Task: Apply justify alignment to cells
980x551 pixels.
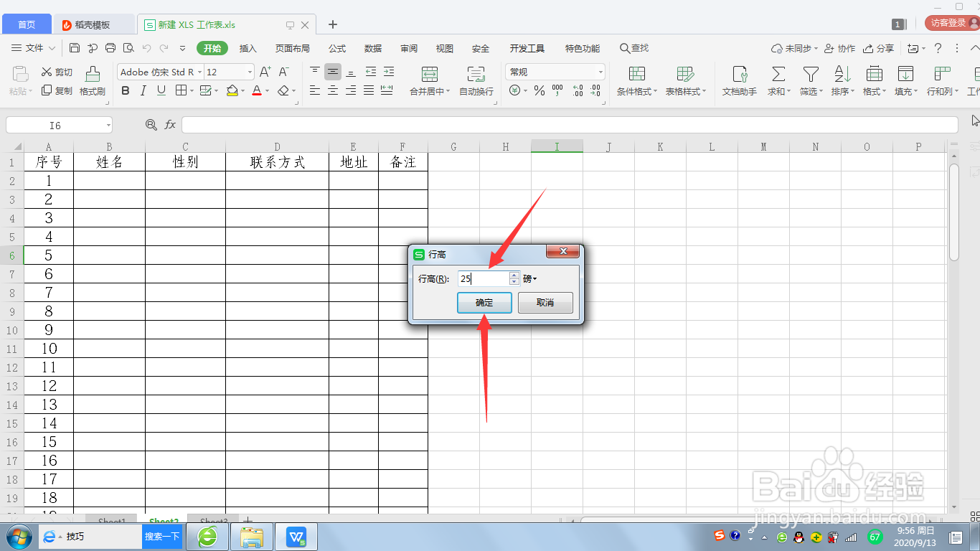Action: (369, 90)
